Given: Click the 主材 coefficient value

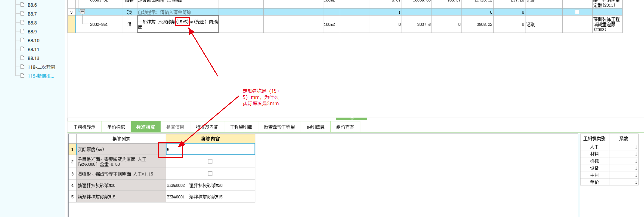Looking at the screenshot, I should click(624, 175).
